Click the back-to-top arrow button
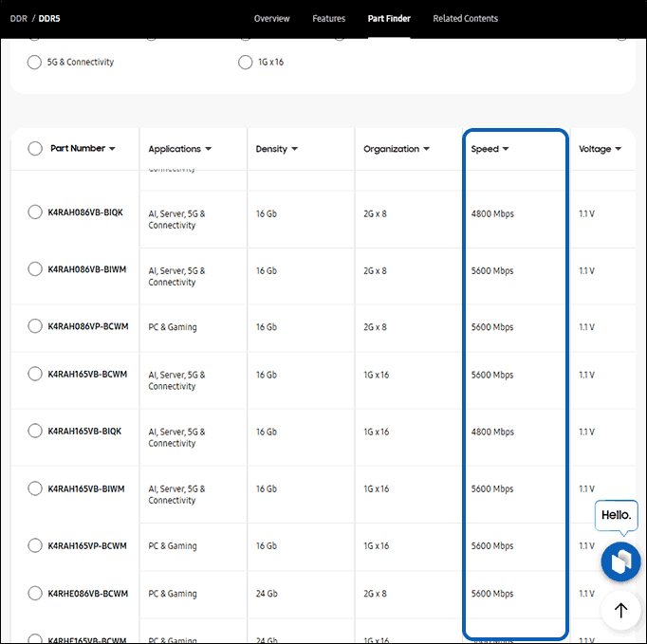This screenshot has height=644, width=647. click(620, 610)
